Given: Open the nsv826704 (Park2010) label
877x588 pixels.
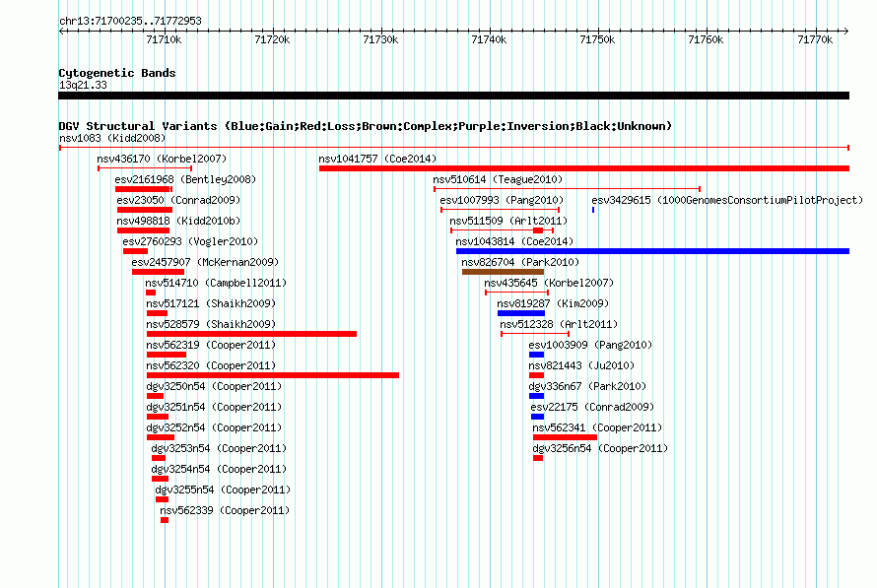Looking at the screenshot, I should (x=520, y=262).
